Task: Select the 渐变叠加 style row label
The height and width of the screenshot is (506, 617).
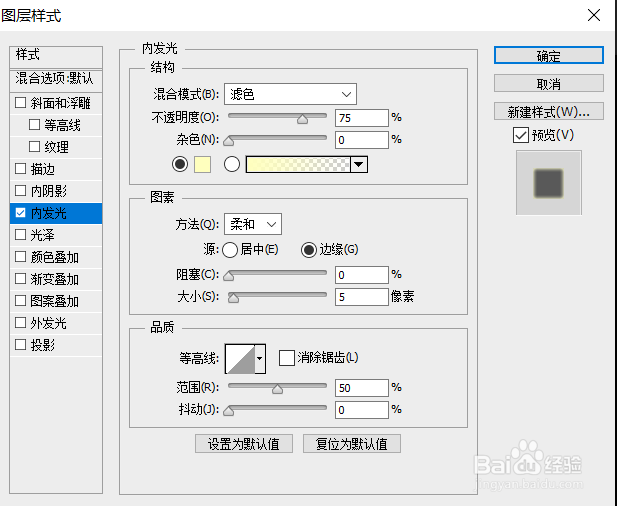Action: [x=55, y=279]
